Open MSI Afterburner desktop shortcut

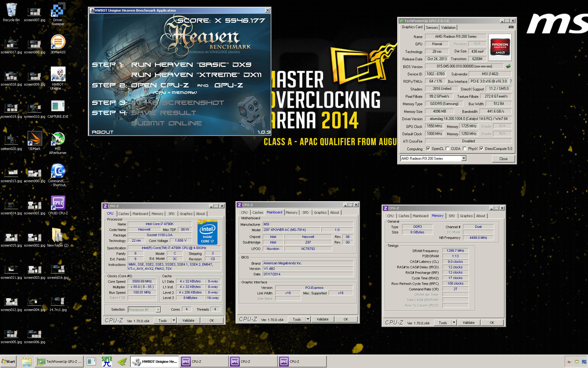tap(58, 143)
